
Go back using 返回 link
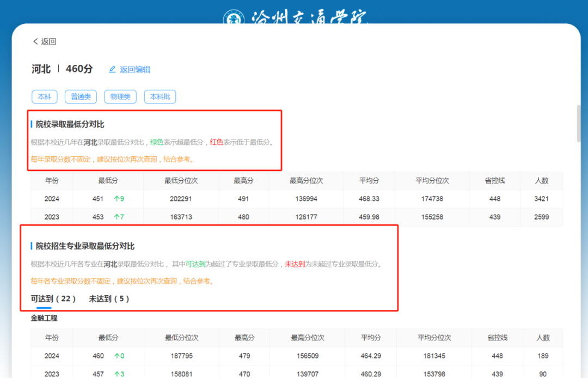click(48, 41)
